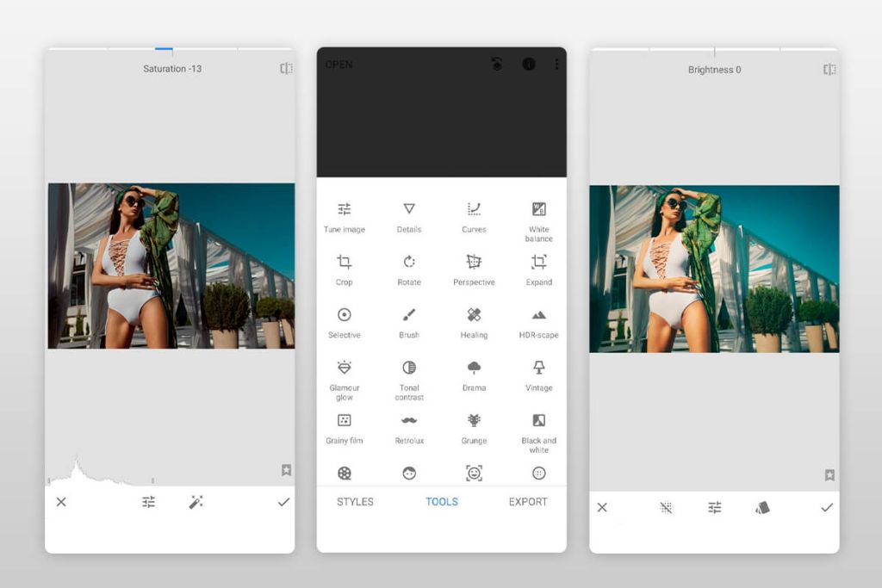Select the Brush tool
Image resolution: width=882 pixels, height=588 pixels.
(409, 315)
